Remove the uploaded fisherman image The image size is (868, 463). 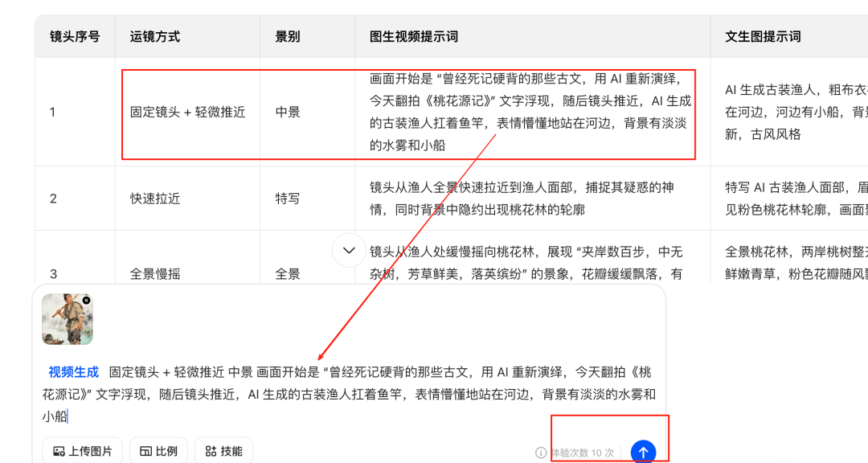pyautogui.click(x=86, y=301)
